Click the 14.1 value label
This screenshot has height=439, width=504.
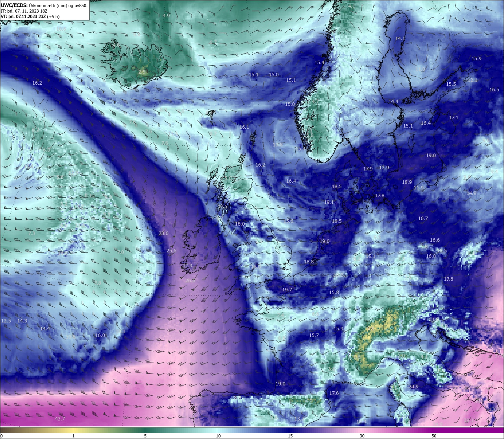(x=400, y=38)
